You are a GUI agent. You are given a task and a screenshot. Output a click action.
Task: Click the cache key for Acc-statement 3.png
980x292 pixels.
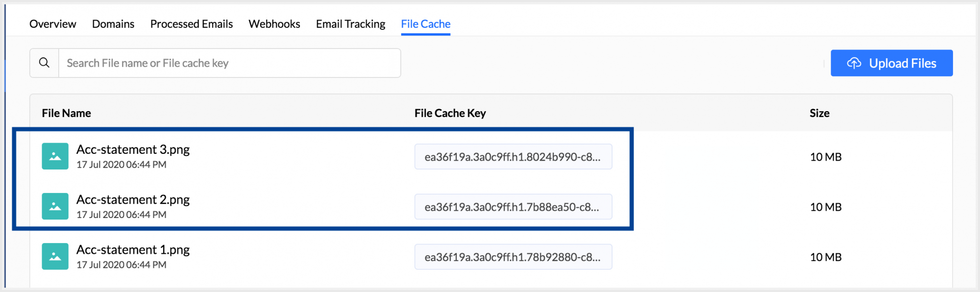(x=513, y=157)
